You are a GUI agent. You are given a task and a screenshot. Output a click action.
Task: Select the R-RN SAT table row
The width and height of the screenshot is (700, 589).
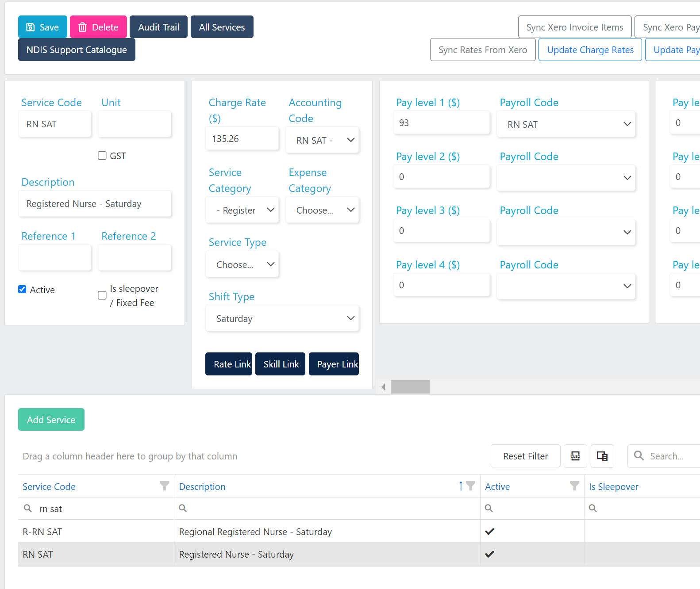359,532
